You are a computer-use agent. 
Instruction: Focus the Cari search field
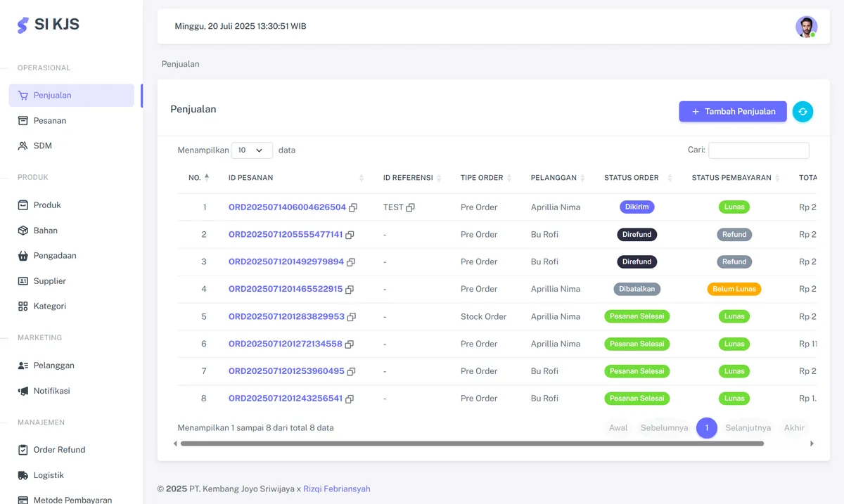pyautogui.click(x=758, y=150)
